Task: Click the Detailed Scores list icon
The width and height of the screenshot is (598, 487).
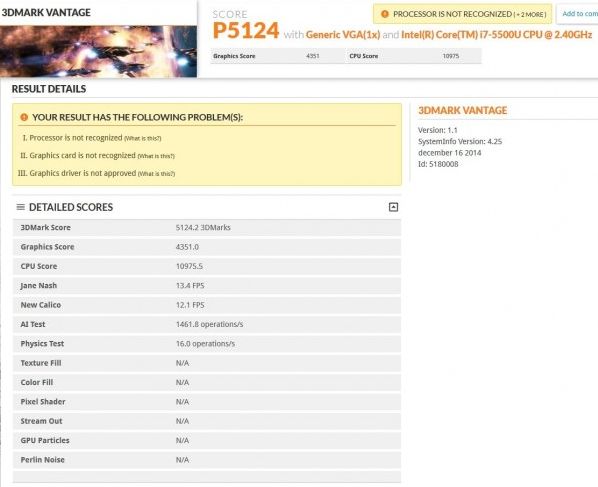Action: (21, 207)
